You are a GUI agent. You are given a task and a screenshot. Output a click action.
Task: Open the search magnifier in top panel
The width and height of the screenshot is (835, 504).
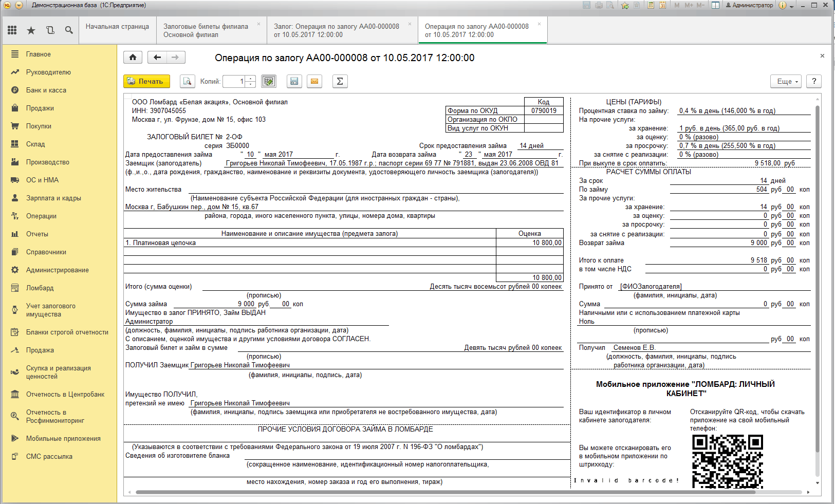(x=69, y=30)
